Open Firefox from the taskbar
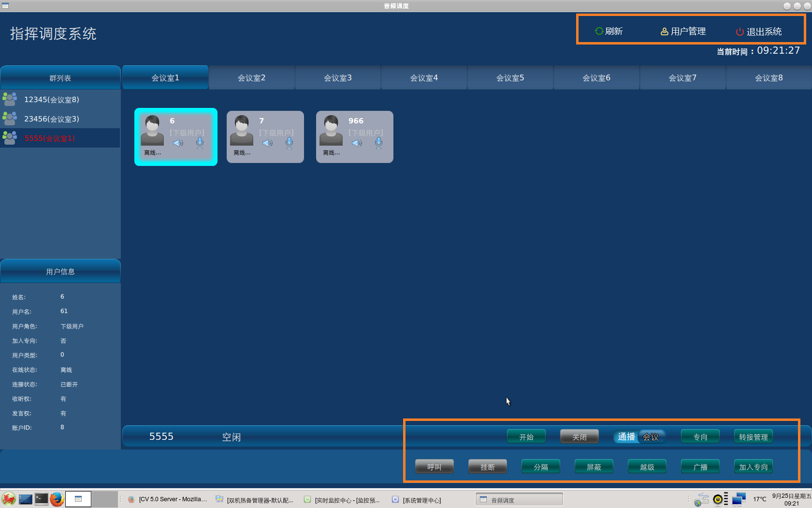 point(57,499)
